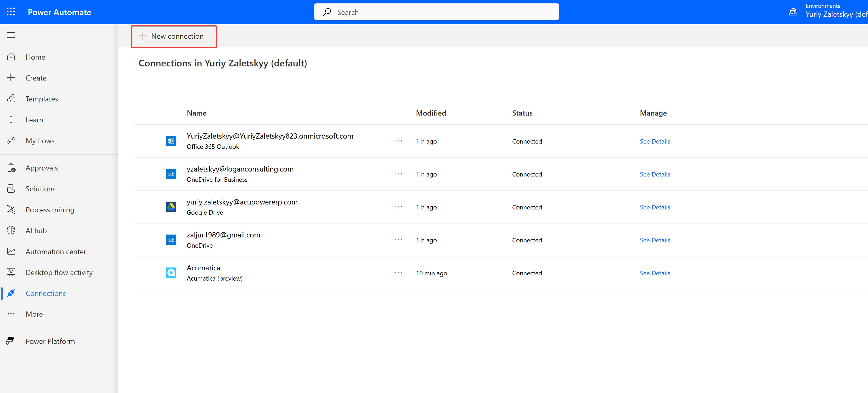Toggle the navigation sidebar collapse
Viewport: 868px width, 393px height.
click(11, 35)
